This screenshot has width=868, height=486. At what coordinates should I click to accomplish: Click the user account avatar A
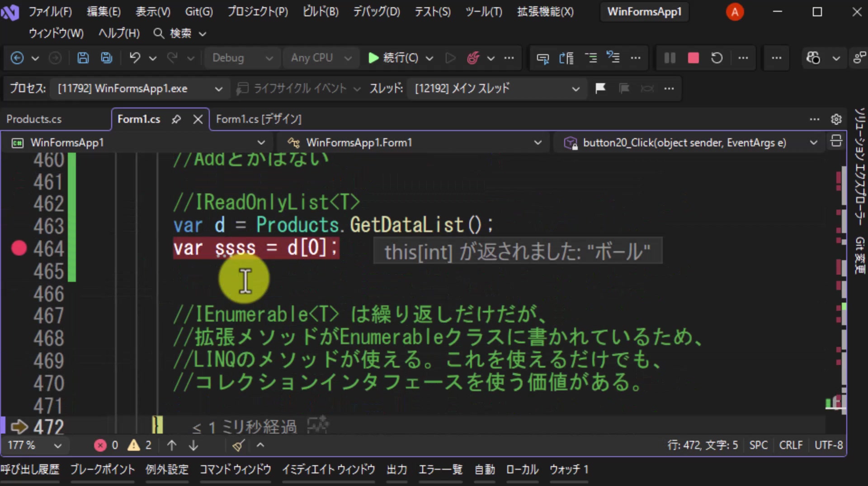click(x=735, y=12)
